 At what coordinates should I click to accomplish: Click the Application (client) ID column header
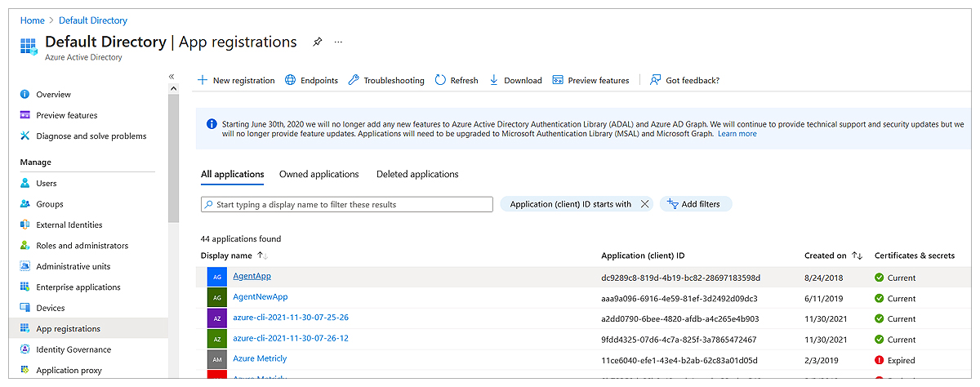643,256
